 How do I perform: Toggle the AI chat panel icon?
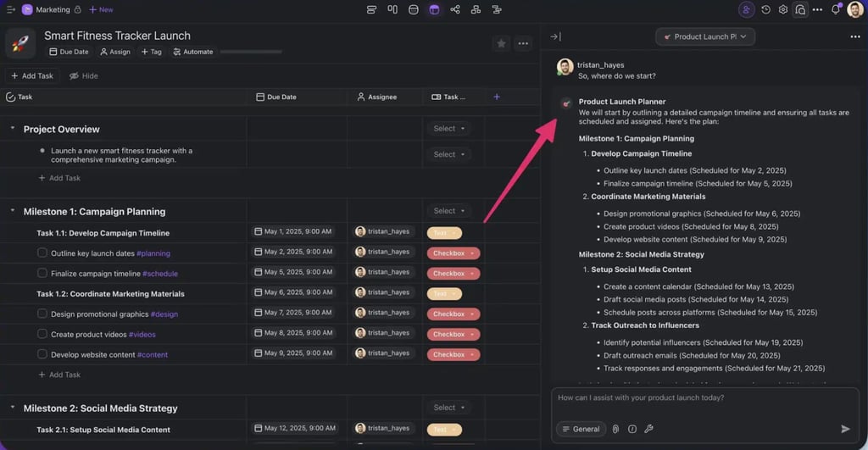tap(800, 9)
